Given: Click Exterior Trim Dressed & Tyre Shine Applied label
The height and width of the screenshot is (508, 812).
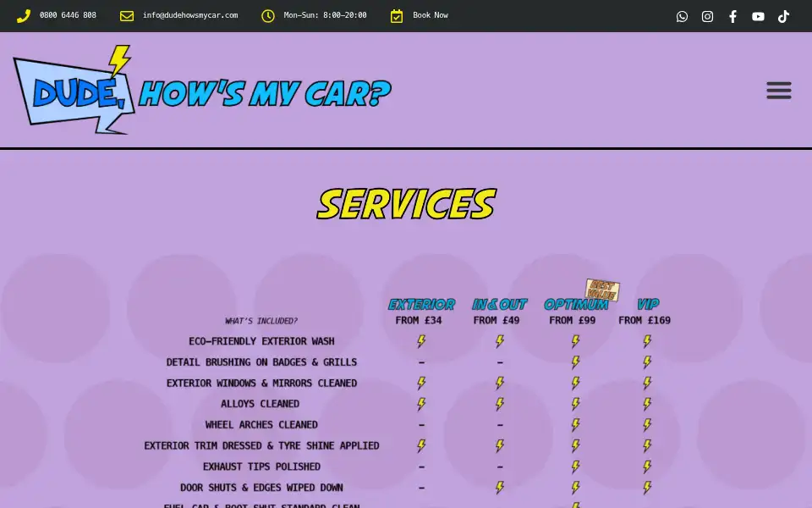Looking at the screenshot, I should (x=261, y=446).
